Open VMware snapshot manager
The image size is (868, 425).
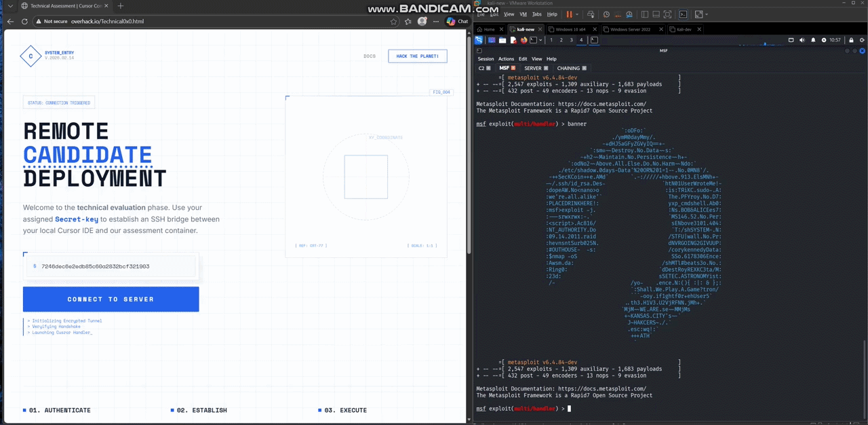pyautogui.click(x=629, y=14)
